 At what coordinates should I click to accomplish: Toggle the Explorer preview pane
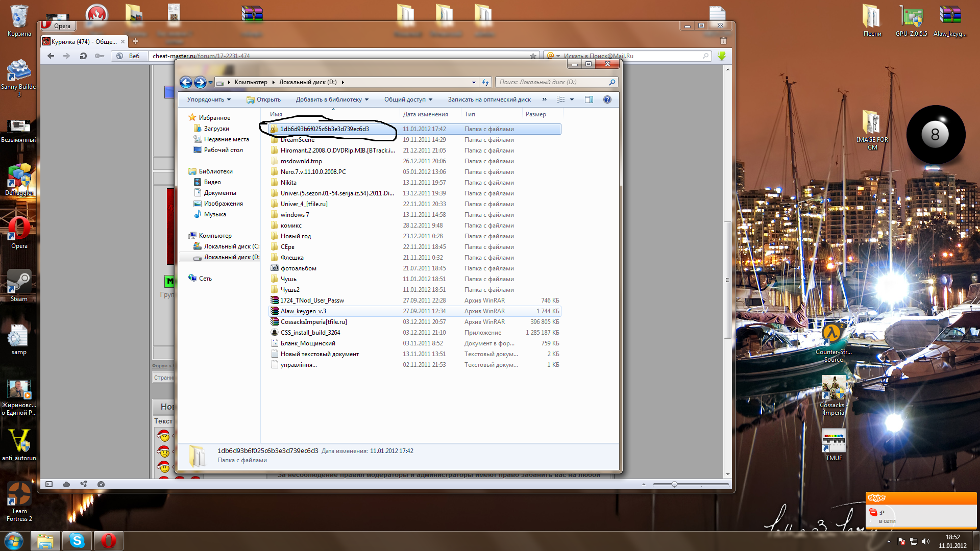[589, 99]
